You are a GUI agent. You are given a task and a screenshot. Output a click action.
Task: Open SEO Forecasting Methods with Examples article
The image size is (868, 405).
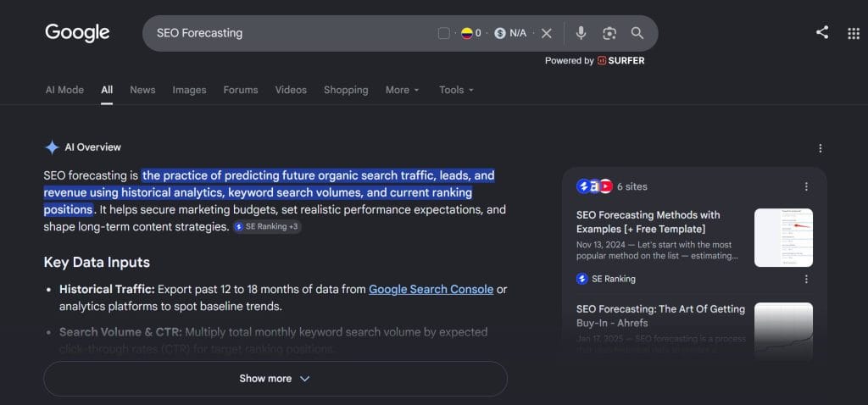648,222
